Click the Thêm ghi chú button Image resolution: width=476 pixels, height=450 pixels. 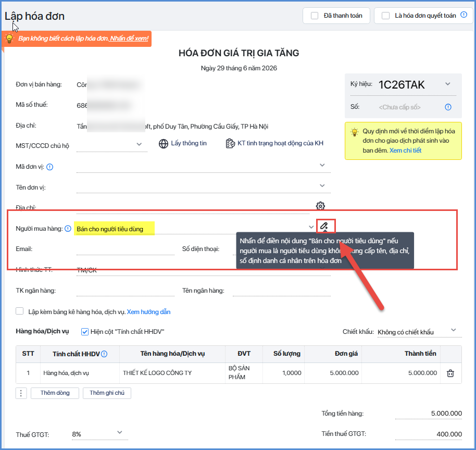(x=107, y=393)
